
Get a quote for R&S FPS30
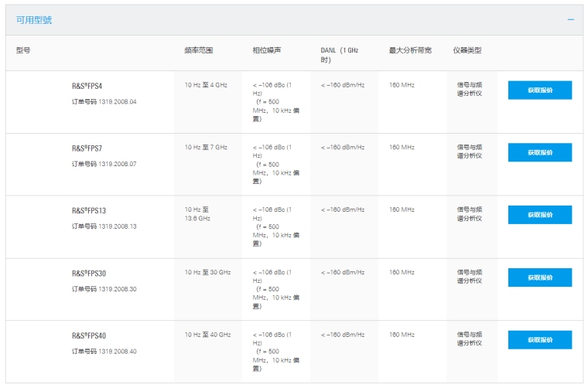(x=539, y=277)
